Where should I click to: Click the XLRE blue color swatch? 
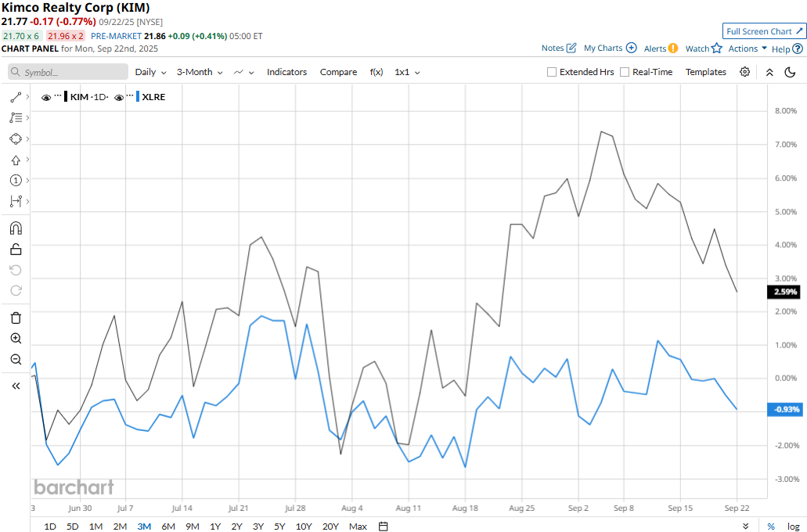(x=138, y=96)
